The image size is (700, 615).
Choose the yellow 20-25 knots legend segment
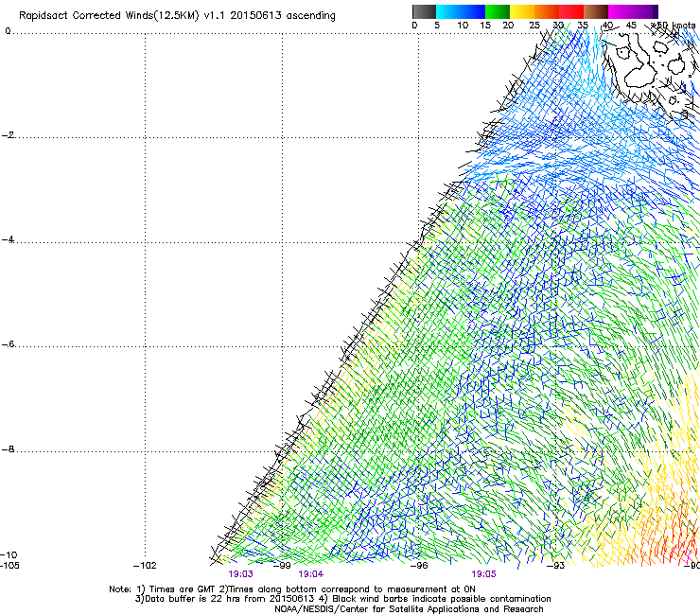click(x=522, y=11)
